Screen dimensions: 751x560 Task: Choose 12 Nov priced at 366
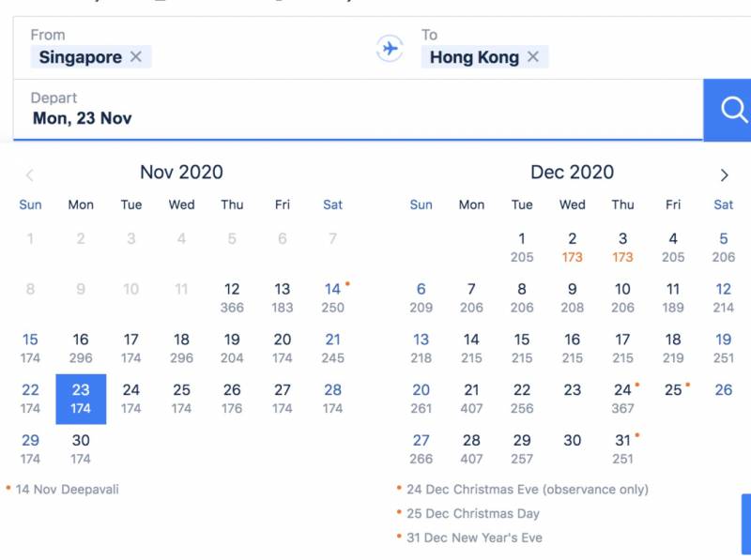coord(232,296)
